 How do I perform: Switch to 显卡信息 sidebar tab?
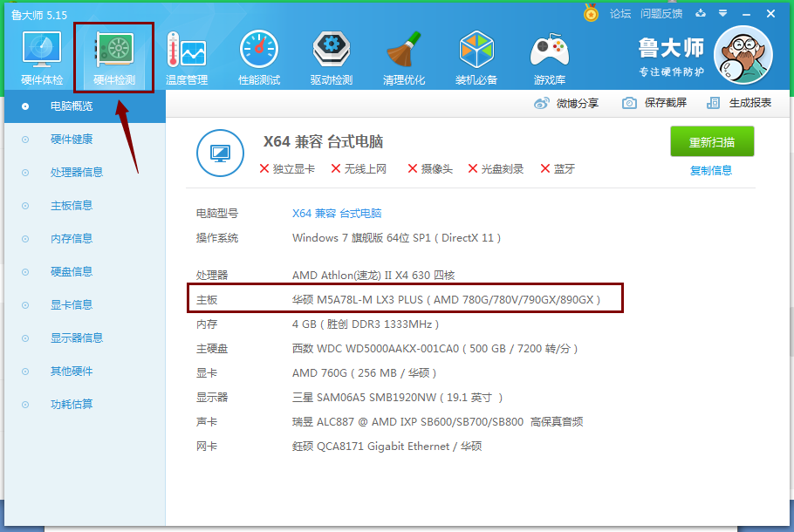click(86, 304)
